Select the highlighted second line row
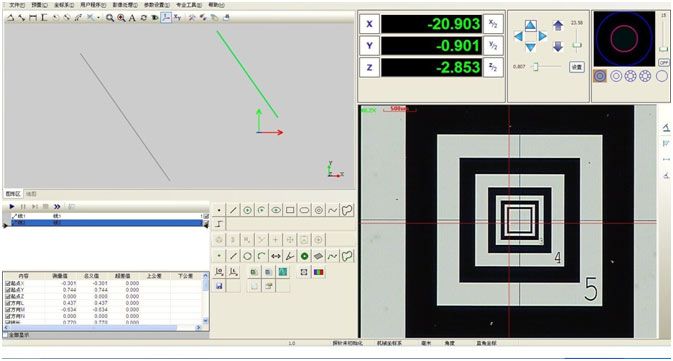The height and width of the screenshot is (361, 673). click(x=106, y=223)
